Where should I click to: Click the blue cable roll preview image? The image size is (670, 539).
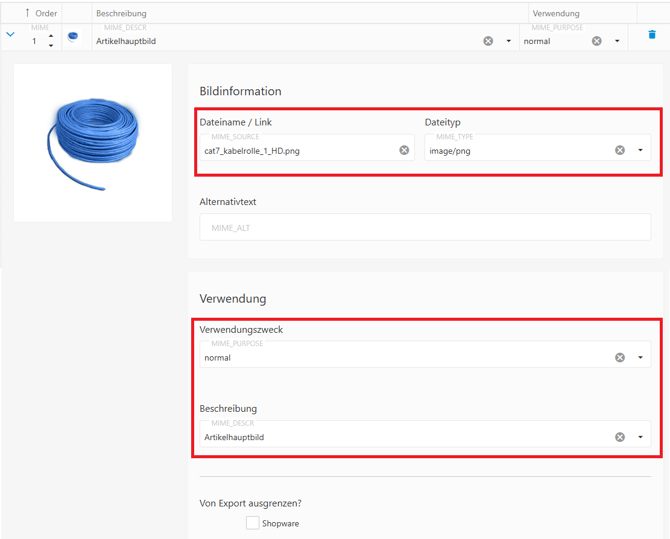click(x=93, y=140)
